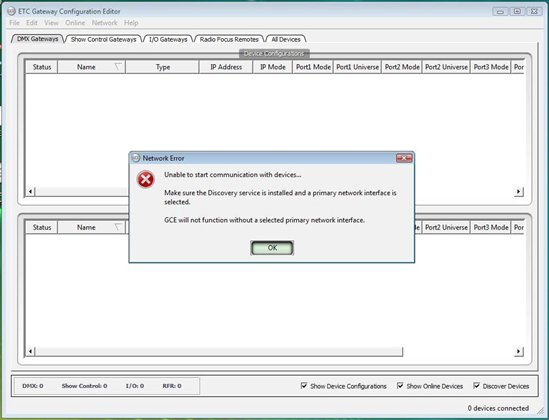Open the Network menu
The height and width of the screenshot is (420, 549).
(x=104, y=23)
